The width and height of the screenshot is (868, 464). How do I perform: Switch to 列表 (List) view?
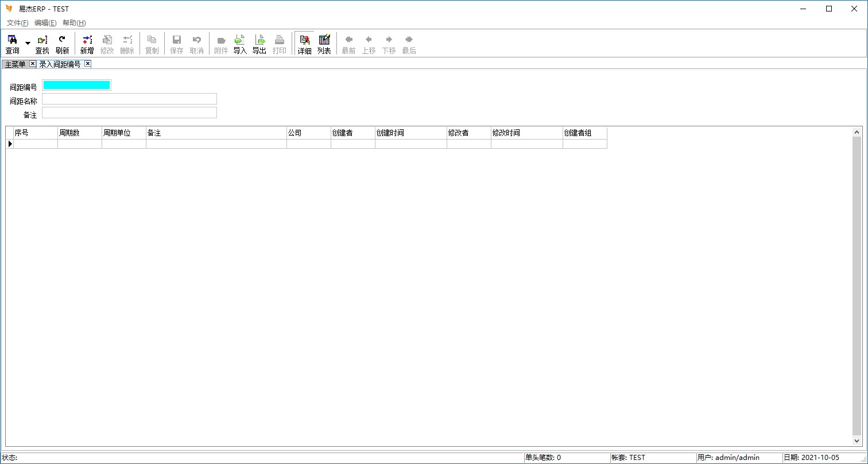(x=324, y=44)
